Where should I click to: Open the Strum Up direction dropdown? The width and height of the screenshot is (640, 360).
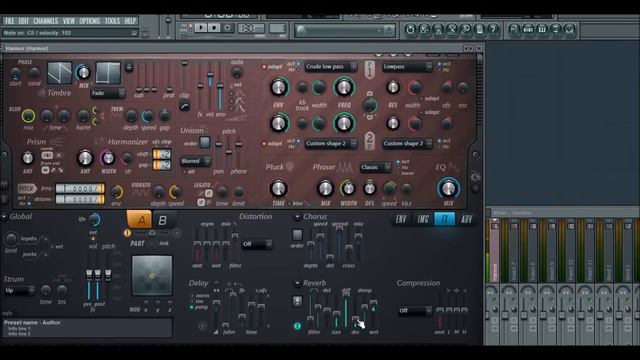(19, 291)
